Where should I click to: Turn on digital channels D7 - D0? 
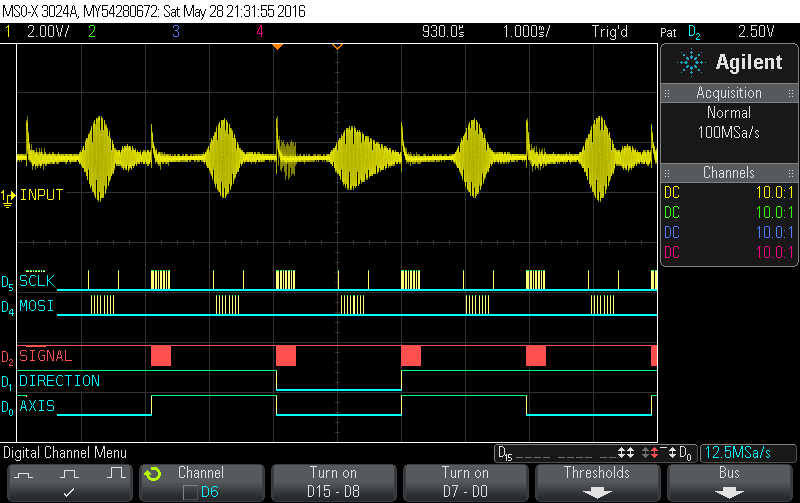point(465,481)
